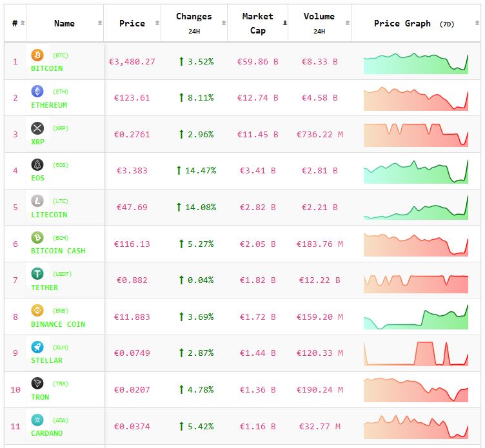The height and width of the screenshot is (448, 485).
Task: Click the Bitcoin coin logo icon
Action: coord(37,55)
